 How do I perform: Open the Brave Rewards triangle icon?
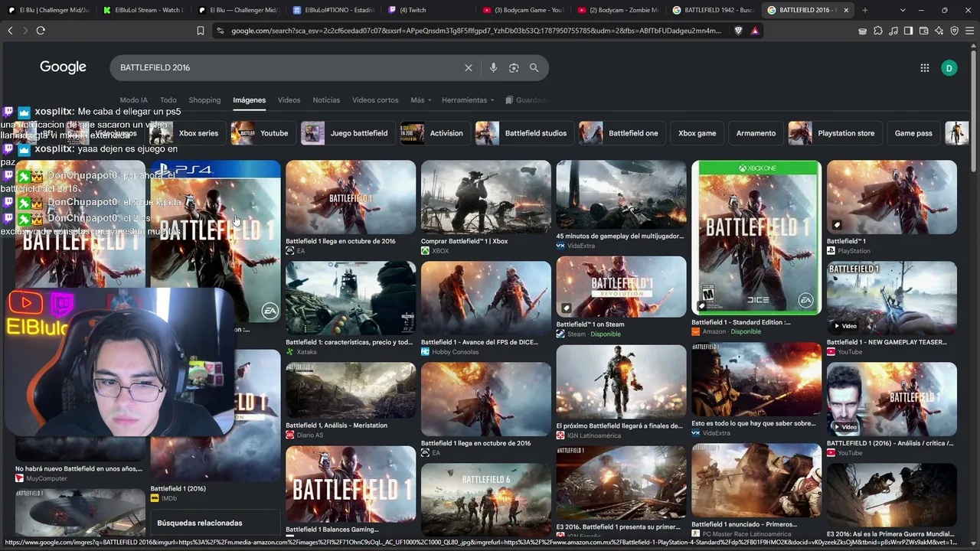click(755, 31)
